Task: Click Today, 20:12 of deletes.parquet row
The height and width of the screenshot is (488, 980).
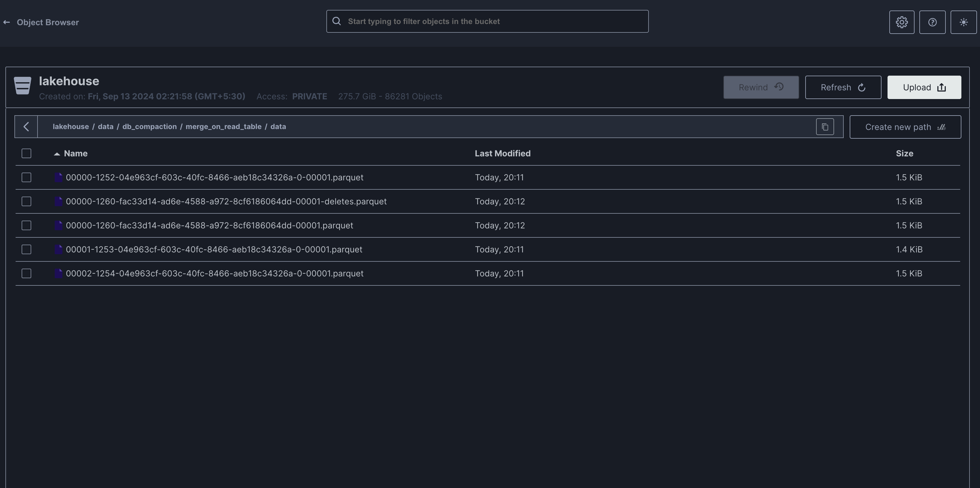Action: [500, 201]
